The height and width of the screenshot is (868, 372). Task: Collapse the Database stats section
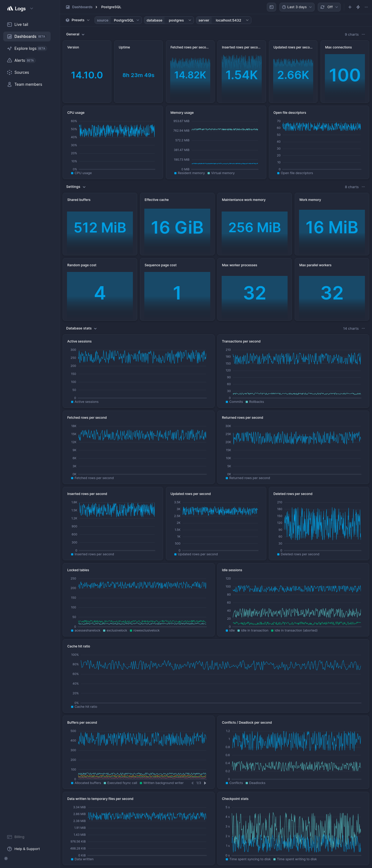pos(81,328)
